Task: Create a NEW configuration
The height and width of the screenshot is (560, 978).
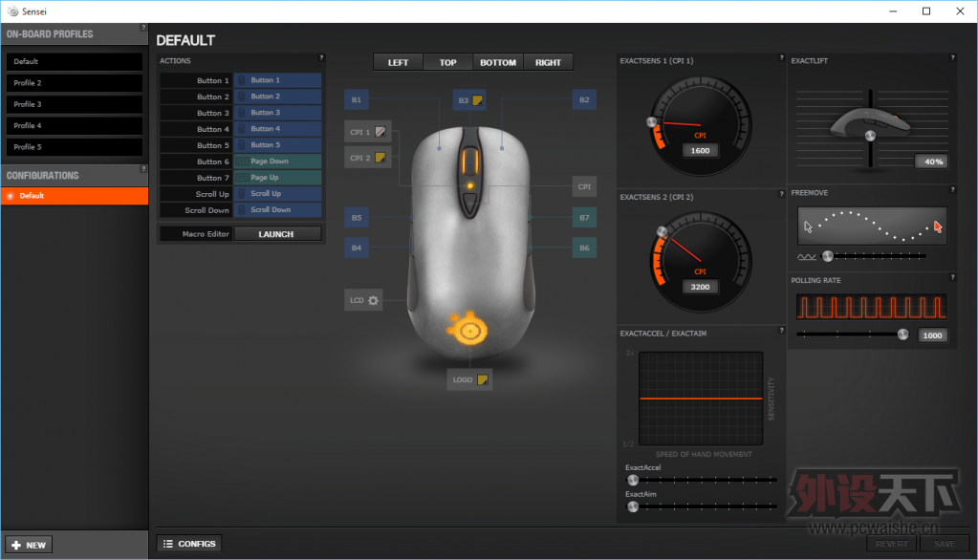Action: (x=29, y=545)
